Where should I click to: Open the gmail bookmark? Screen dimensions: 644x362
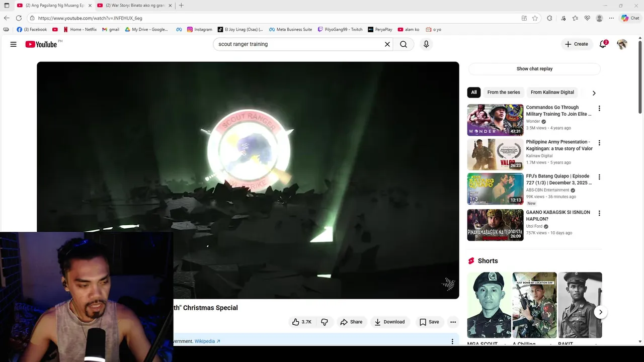[111, 30]
